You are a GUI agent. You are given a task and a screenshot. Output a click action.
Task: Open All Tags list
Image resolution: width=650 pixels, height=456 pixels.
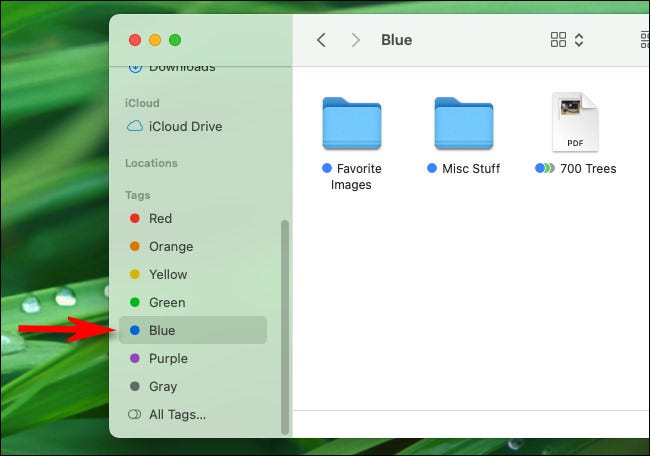(177, 414)
